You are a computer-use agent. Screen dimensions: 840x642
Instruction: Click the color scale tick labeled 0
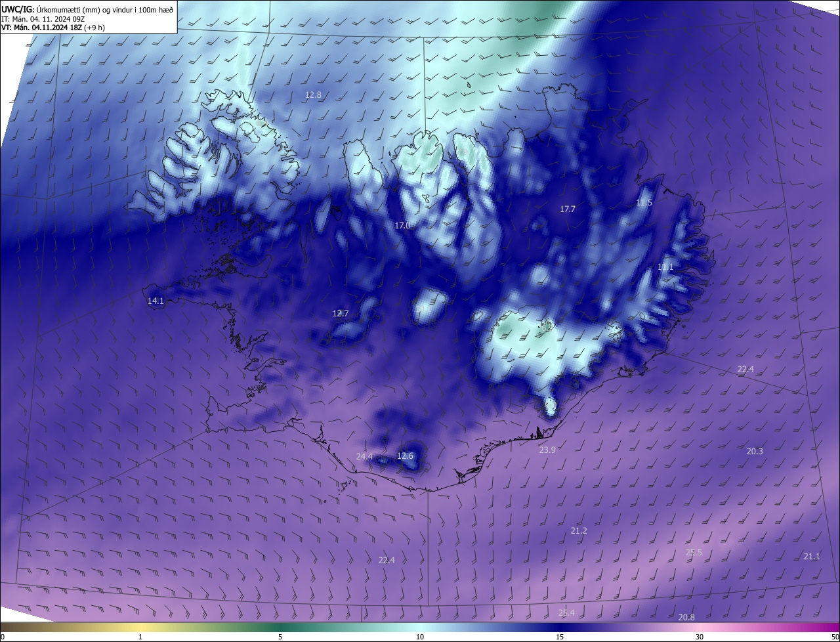(3, 637)
